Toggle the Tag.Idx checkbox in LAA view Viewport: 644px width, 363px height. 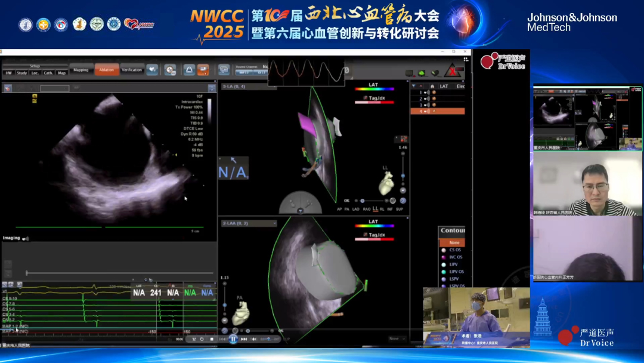365,235
